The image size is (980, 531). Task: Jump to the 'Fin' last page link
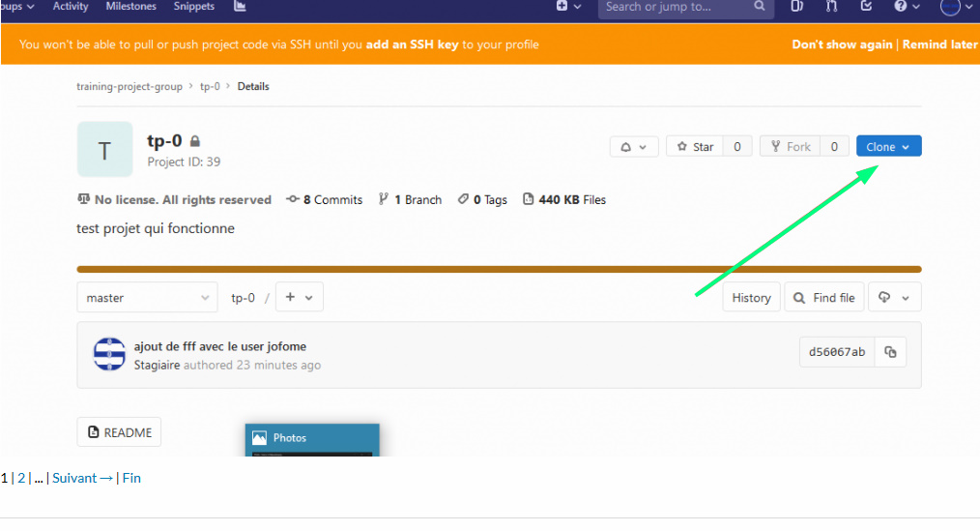(131, 478)
